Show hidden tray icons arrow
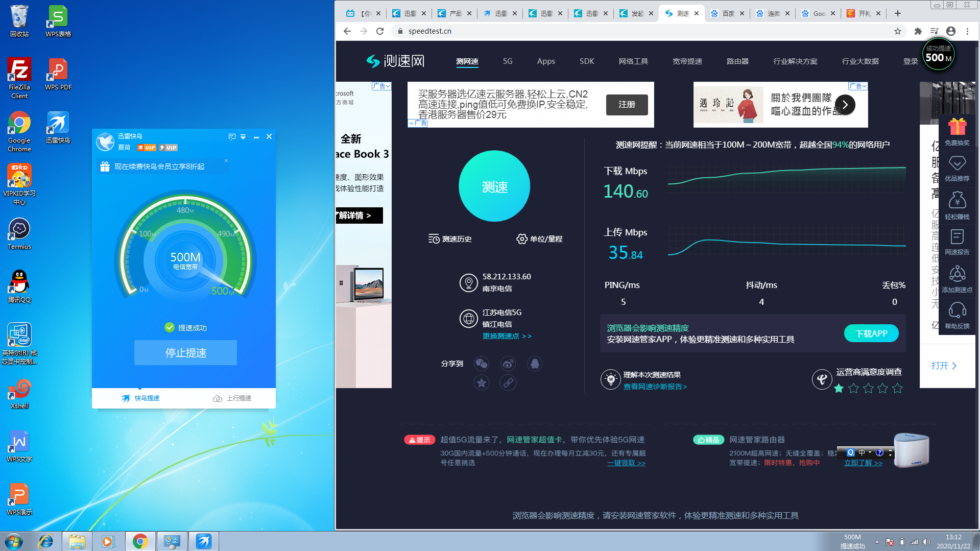 (x=877, y=542)
